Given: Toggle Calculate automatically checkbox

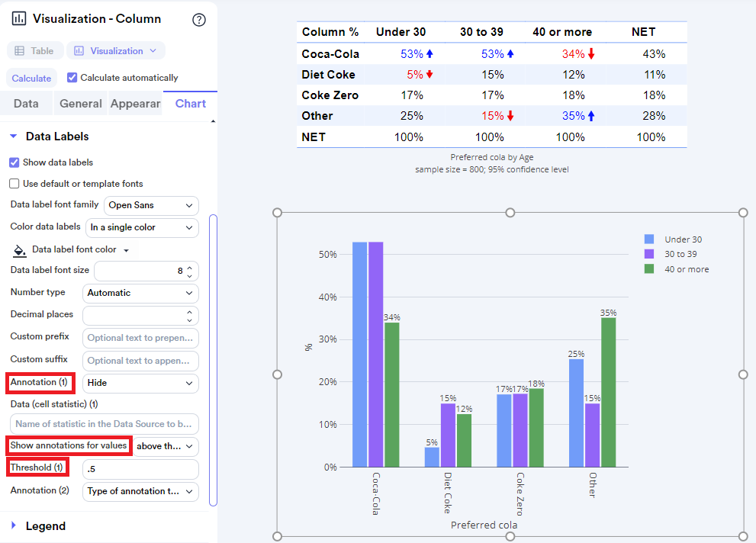Looking at the screenshot, I should (72, 78).
